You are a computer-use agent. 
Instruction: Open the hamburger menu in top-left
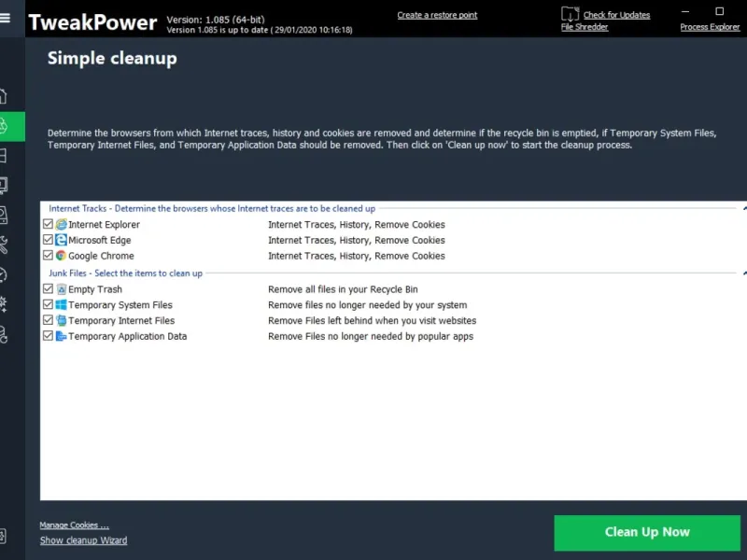(x=5, y=18)
